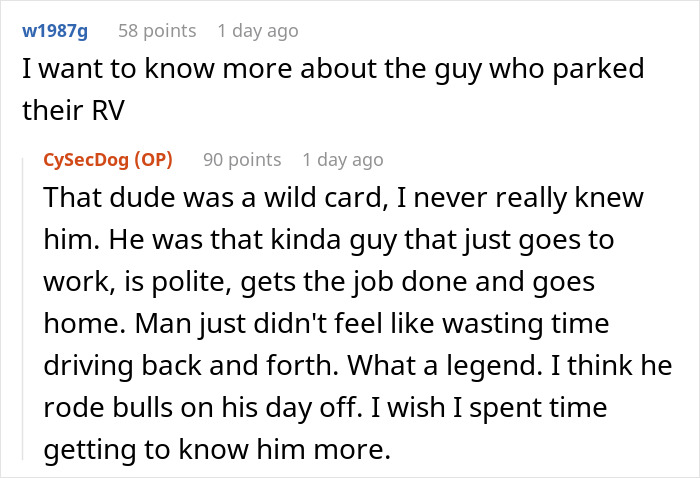Click the (OP) label beside CySecDog

click(x=152, y=160)
